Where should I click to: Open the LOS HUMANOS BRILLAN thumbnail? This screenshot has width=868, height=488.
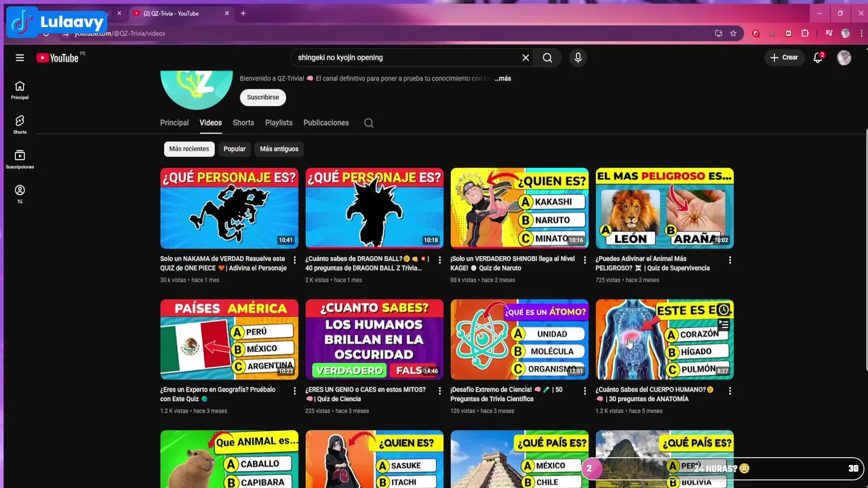(374, 340)
